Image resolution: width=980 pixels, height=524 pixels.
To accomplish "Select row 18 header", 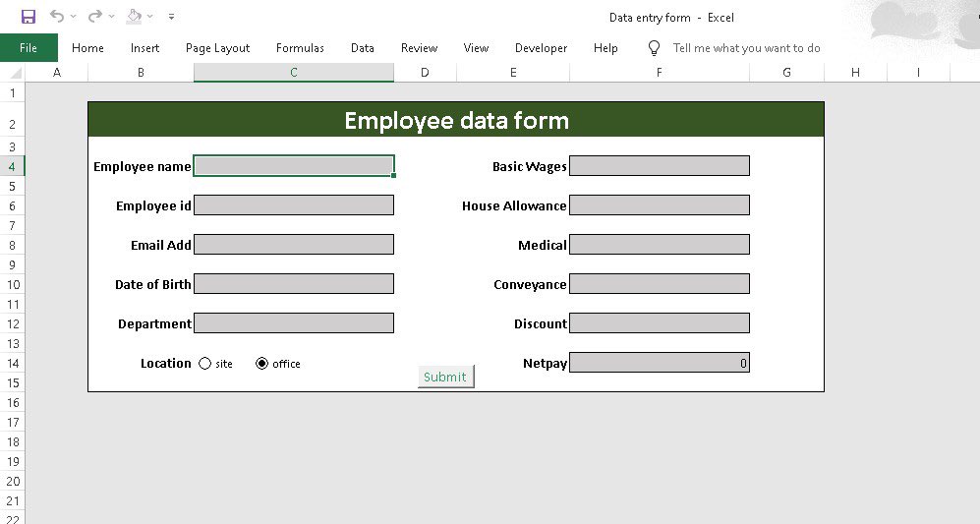I will coord(12,442).
